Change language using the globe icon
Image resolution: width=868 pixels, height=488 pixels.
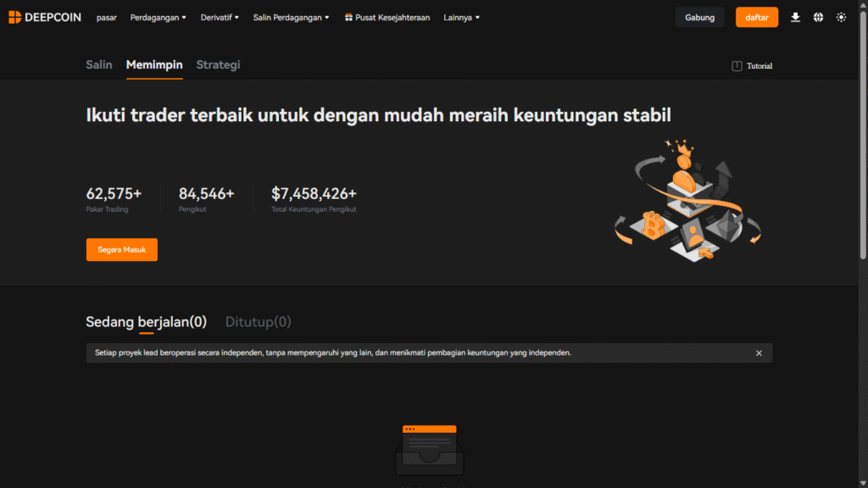coord(817,17)
